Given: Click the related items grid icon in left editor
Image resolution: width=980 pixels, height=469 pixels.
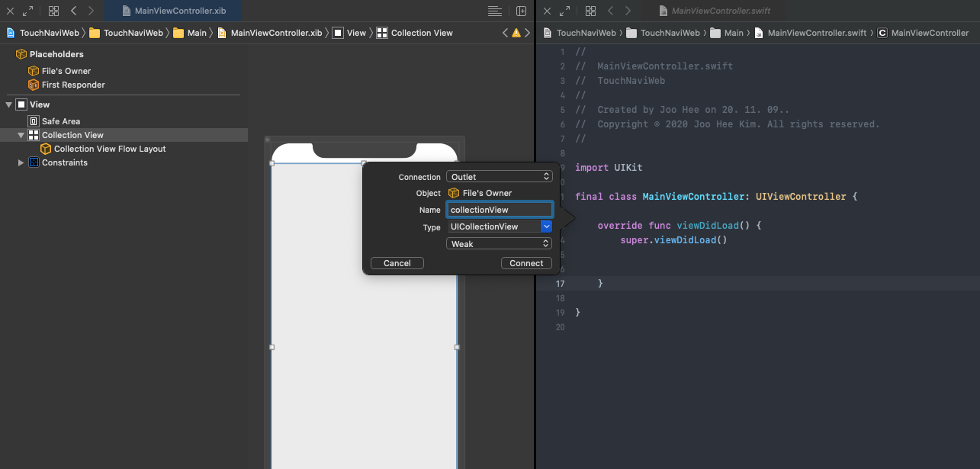Looking at the screenshot, I should pos(53,11).
